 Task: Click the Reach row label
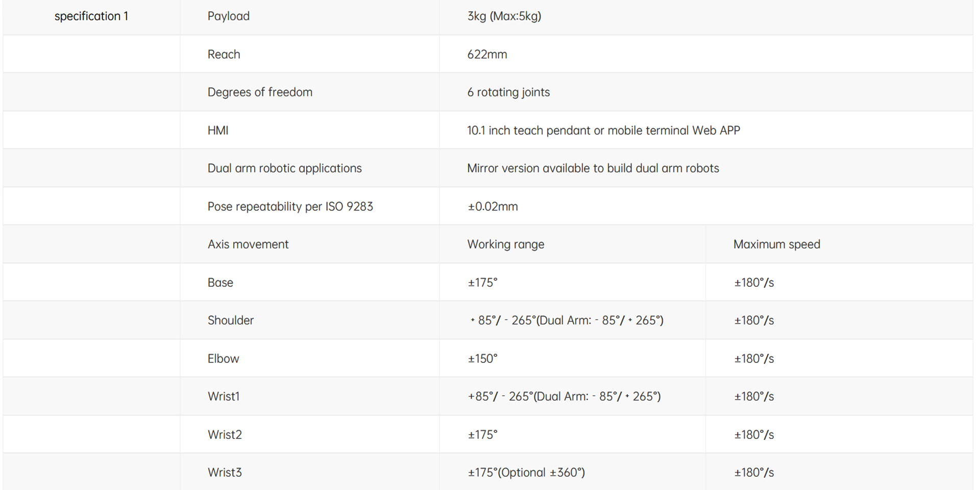point(224,55)
